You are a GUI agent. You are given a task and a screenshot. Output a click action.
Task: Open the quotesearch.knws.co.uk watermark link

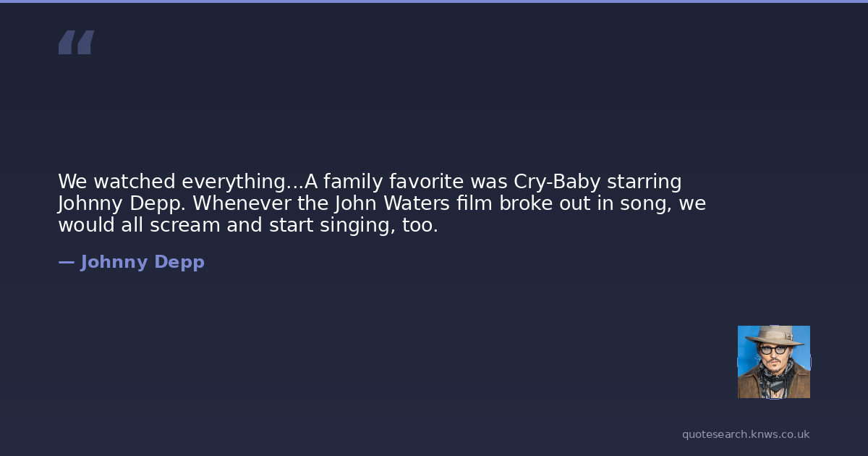tap(746, 434)
